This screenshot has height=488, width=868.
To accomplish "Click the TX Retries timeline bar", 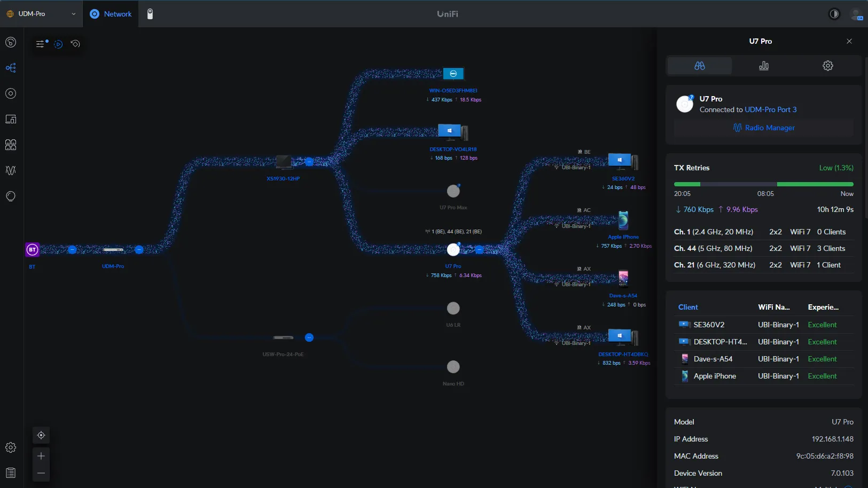I will [763, 184].
